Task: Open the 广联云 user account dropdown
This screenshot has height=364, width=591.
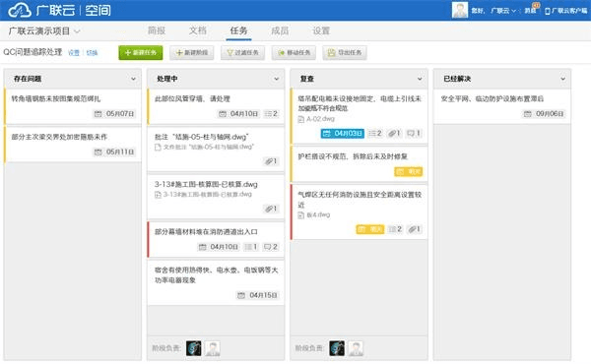Action: (x=502, y=11)
